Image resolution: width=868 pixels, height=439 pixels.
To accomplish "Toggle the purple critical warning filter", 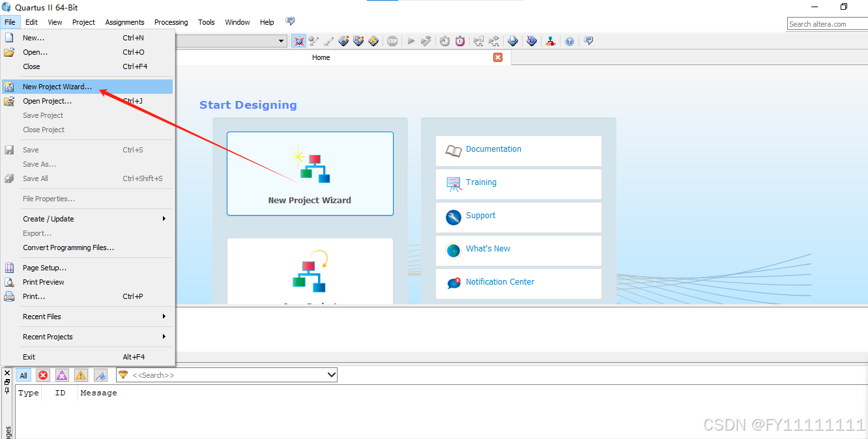I will 62,375.
